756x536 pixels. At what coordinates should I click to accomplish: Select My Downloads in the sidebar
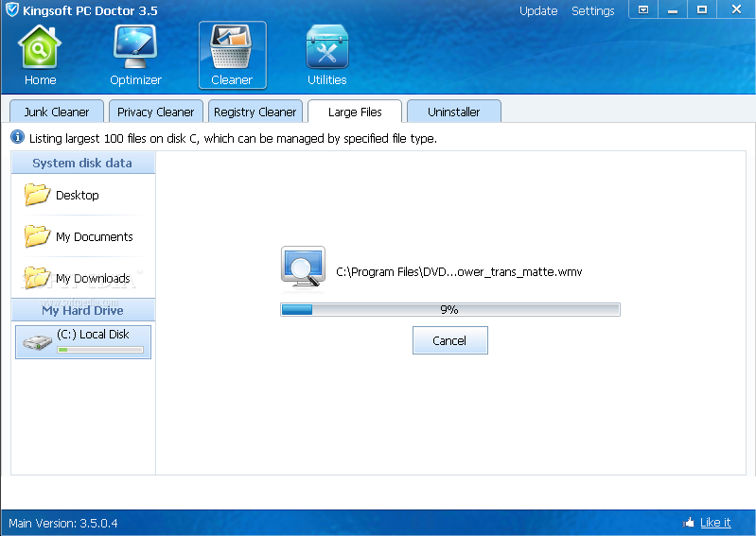(83, 278)
